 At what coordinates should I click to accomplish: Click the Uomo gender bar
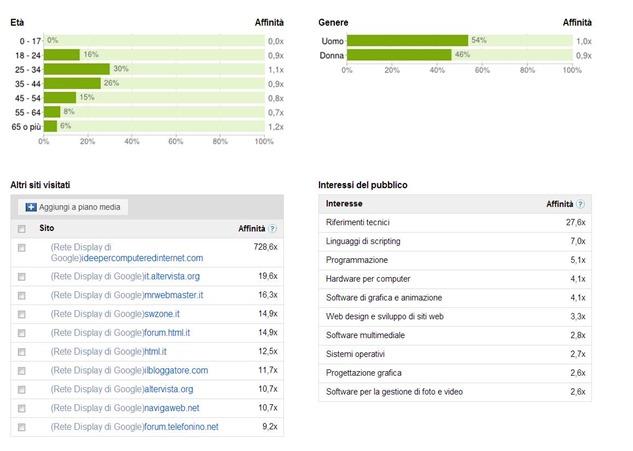(x=408, y=40)
